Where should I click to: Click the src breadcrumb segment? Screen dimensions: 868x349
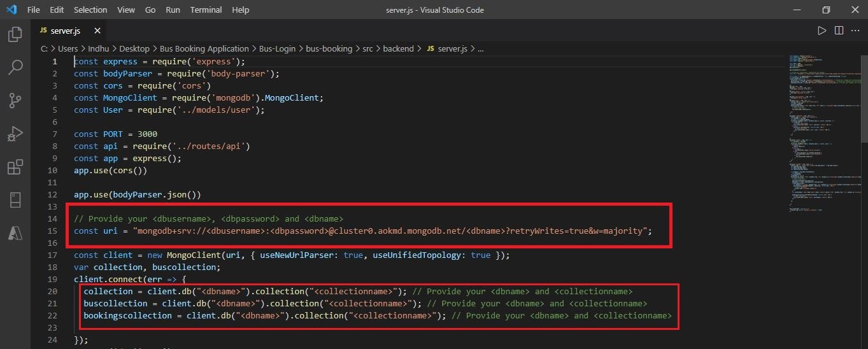coord(368,48)
